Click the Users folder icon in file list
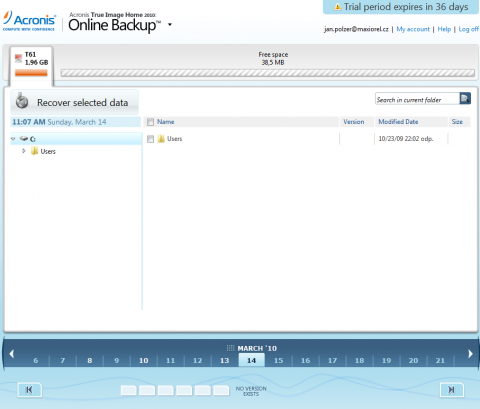 point(161,139)
